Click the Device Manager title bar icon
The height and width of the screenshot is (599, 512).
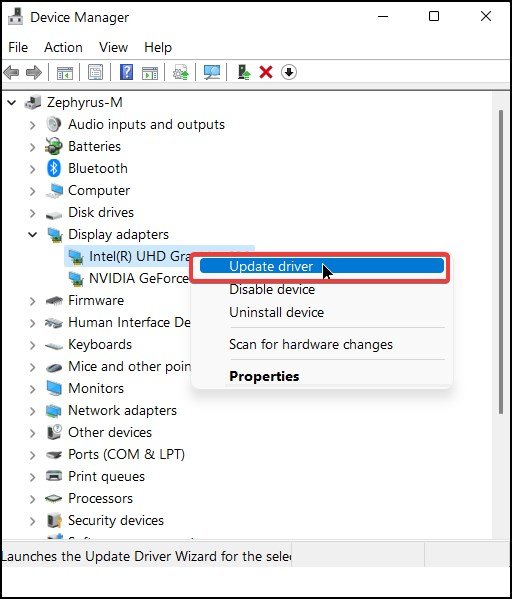[x=16, y=17]
